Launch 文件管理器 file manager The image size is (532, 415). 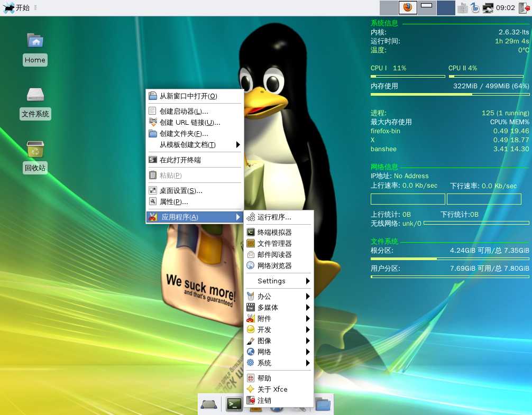tap(279, 243)
